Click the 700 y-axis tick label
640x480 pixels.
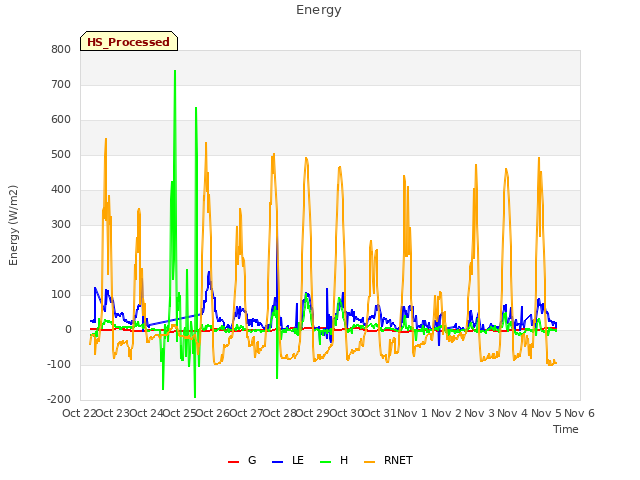(x=61, y=84)
